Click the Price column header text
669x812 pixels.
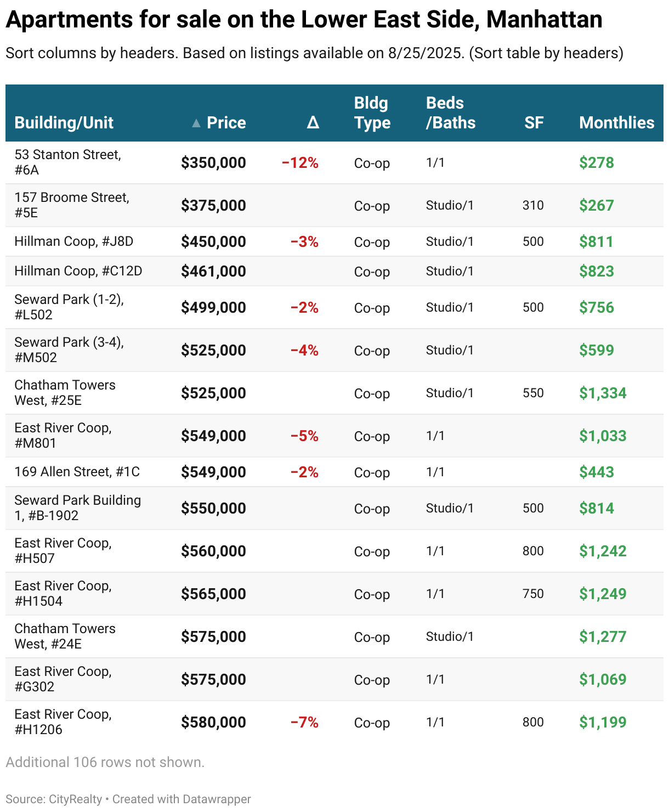point(226,122)
